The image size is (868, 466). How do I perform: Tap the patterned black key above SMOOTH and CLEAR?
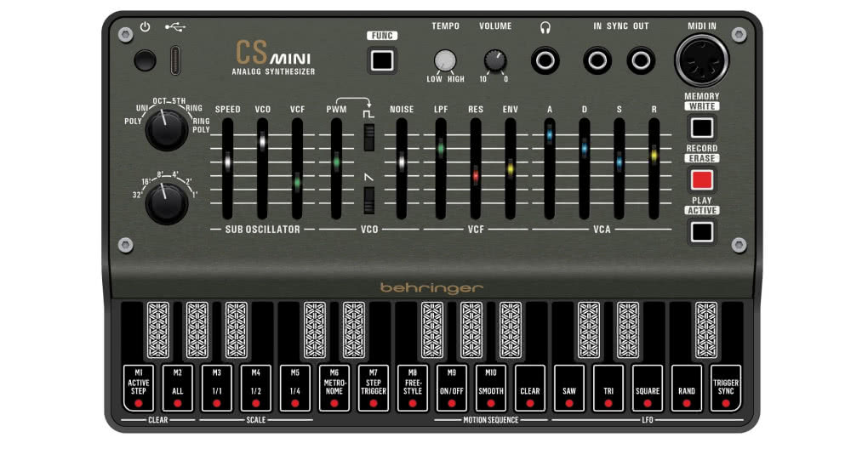tap(511, 330)
